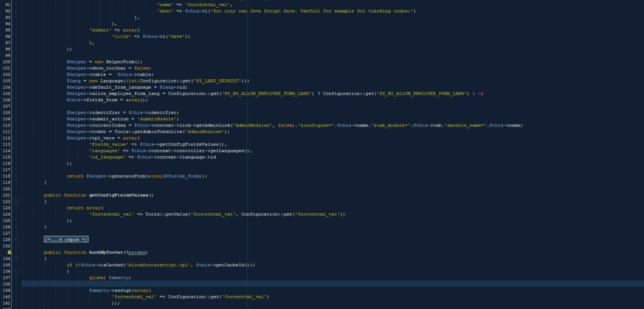Click the 'desc' key on line 92
This screenshot has height=309, width=644.
165,11
